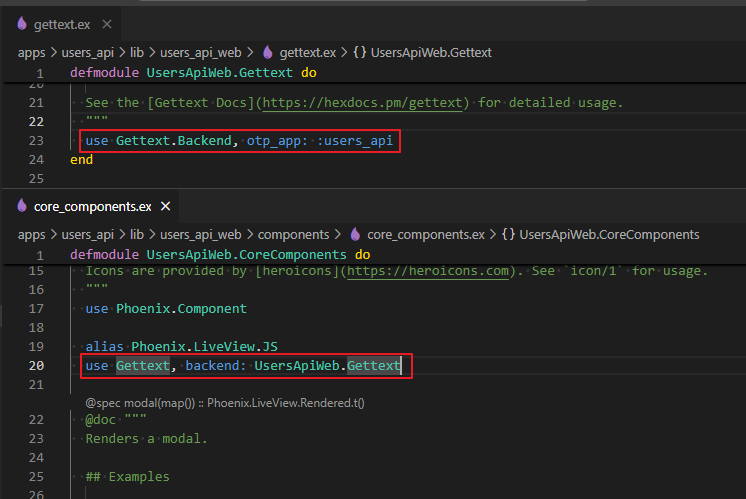The image size is (746, 499).
Task: Click 'backend:' keyword on line 20
Action: click(216, 366)
